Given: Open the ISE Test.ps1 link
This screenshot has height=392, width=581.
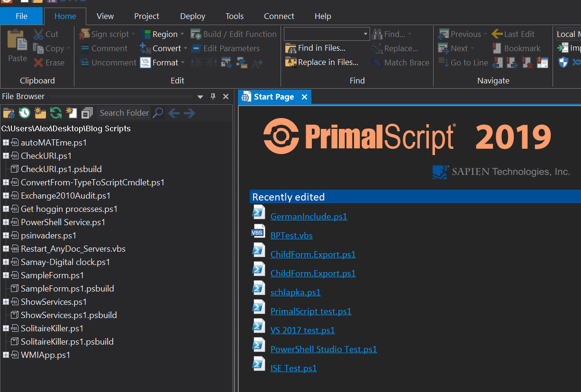Looking at the screenshot, I should (293, 368).
